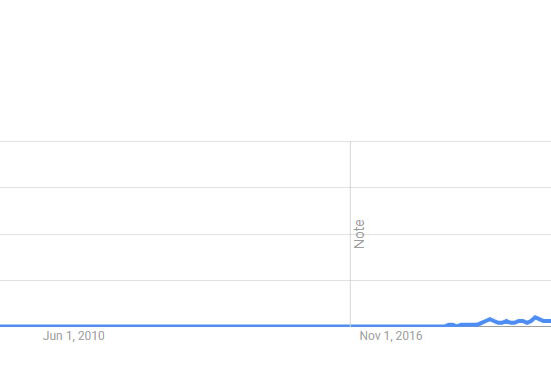Click the blue line where it meets the Note line
Image resolution: width=551 pixels, height=375 pixels.
click(350, 325)
